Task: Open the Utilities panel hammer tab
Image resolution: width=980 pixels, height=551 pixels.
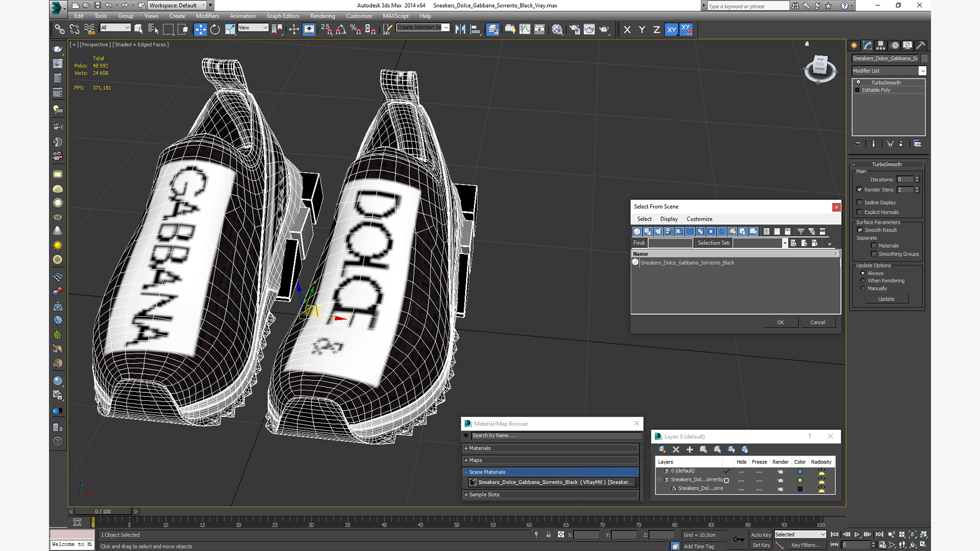Action: click(x=921, y=45)
